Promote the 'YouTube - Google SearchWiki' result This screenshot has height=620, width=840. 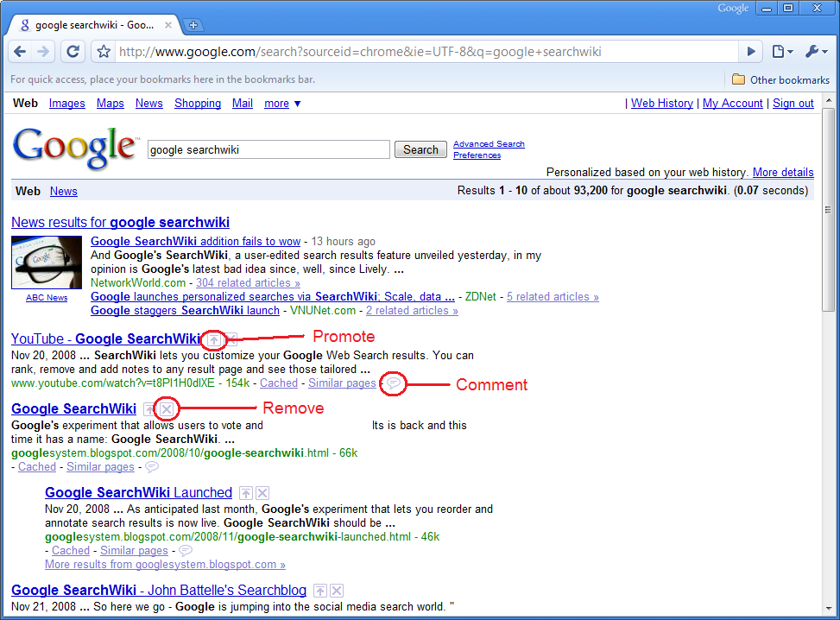[x=214, y=339]
